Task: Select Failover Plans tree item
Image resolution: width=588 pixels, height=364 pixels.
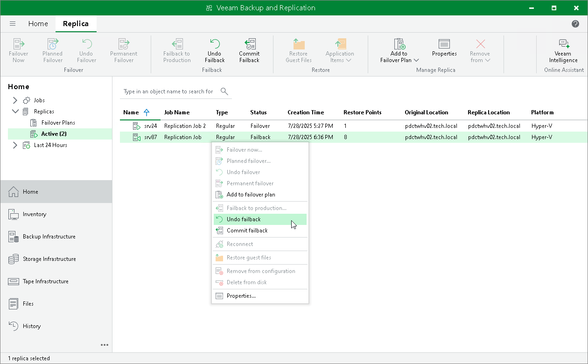Action: [x=58, y=123]
